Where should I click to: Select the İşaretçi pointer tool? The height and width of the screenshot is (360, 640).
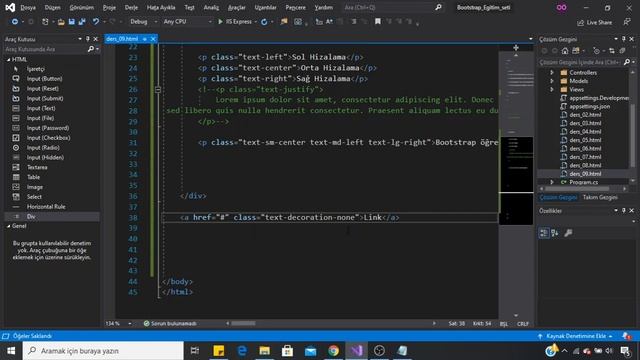click(36, 69)
